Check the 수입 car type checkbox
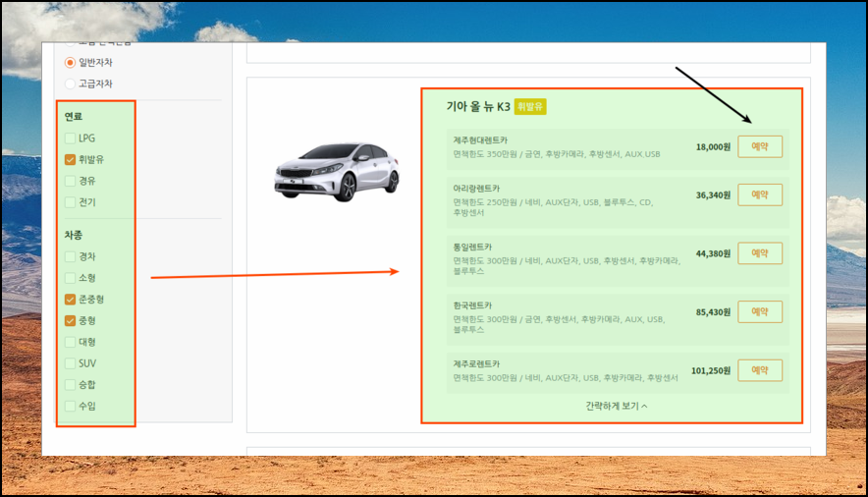 coord(70,407)
